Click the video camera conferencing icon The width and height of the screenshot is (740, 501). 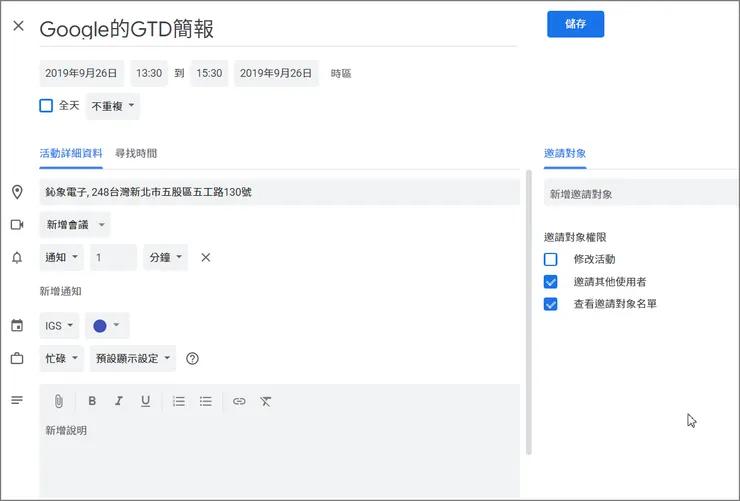pos(17,225)
